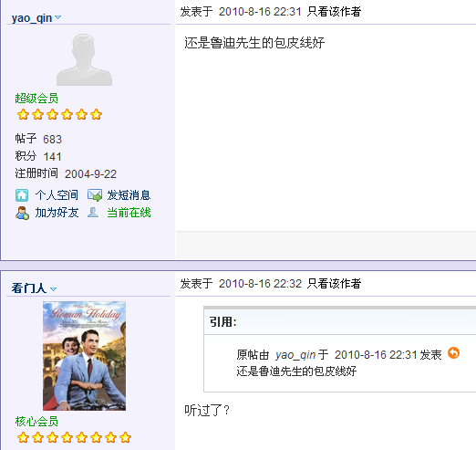Open yao_qin's default avatar image
This screenshot has height=450, width=476.
coord(84,59)
